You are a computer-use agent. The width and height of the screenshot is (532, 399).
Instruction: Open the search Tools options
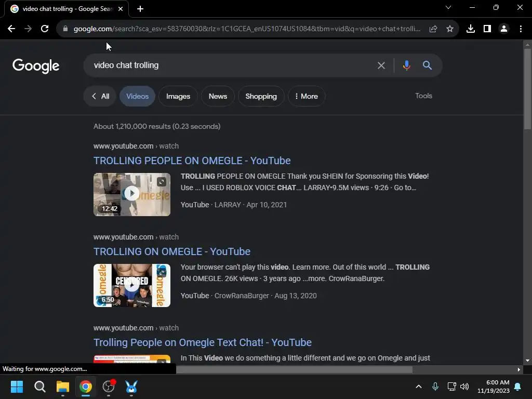(x=424, y=96)
